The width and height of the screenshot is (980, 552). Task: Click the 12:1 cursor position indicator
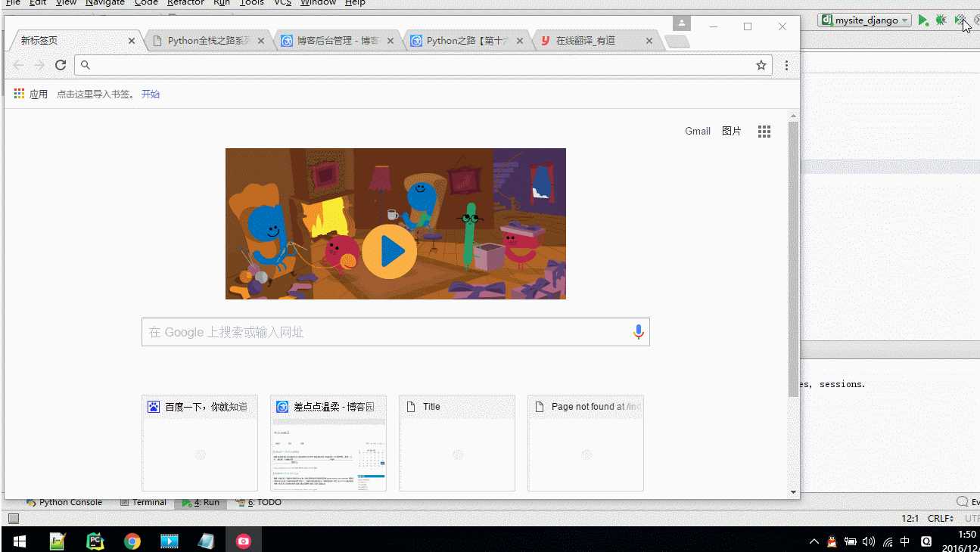coord(910,519)
